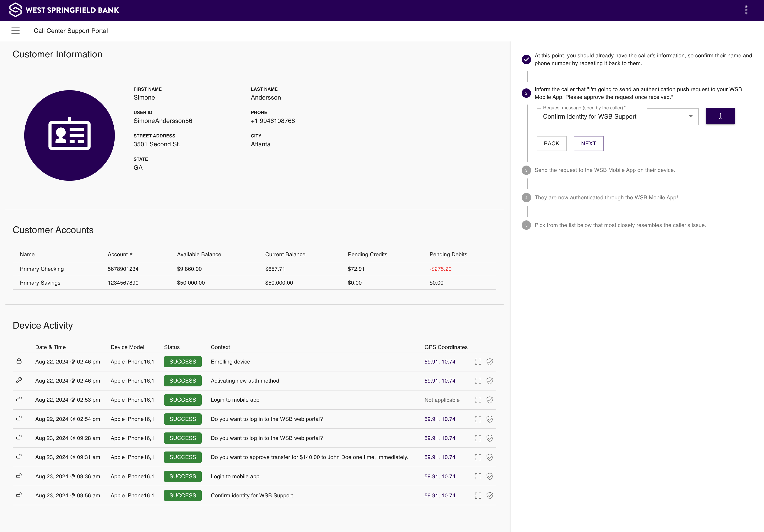This screenshot has width=764, height=532.
Task: Open the three-dot options menu
Action: [746, 10]
